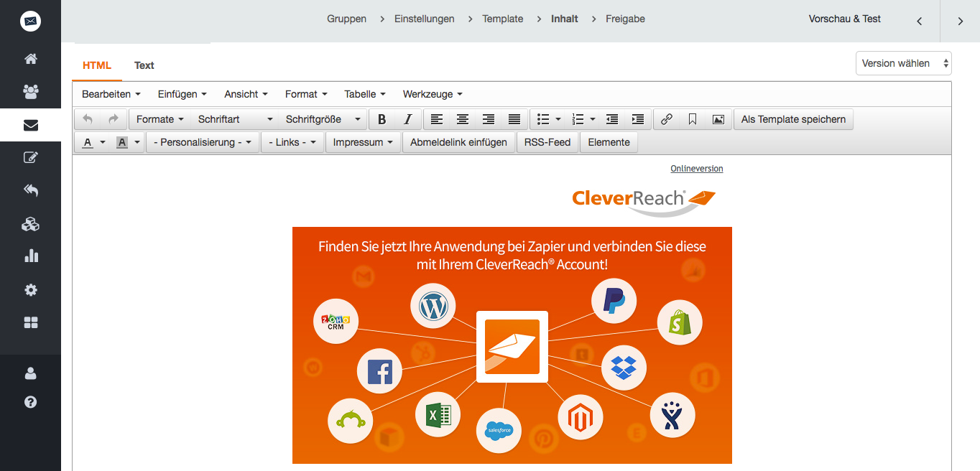Go to the Gruppen step
This screenshot has width=980, height=471.
(x=346, y=19)
